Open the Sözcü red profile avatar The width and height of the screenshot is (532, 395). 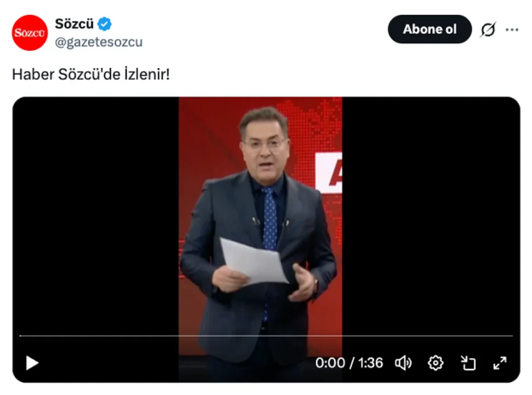click(x=30, y=32)
